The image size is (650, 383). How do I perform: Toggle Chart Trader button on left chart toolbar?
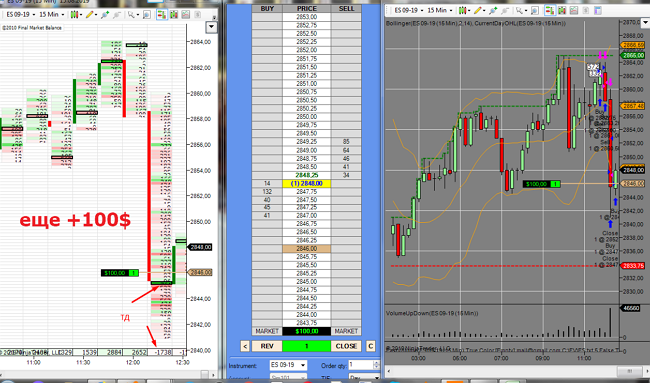[x=162, y=15]
